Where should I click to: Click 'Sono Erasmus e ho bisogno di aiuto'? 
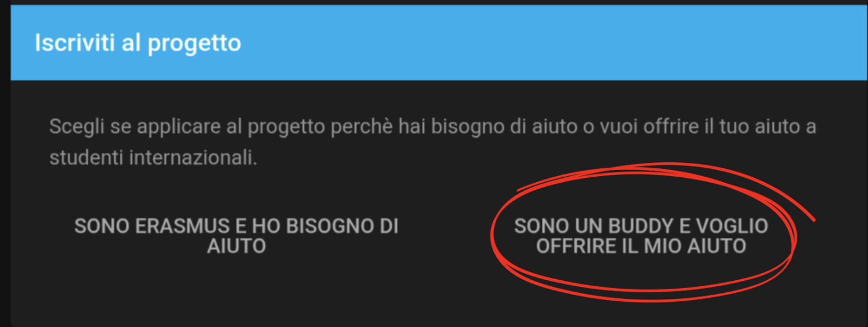pos(236,236)
